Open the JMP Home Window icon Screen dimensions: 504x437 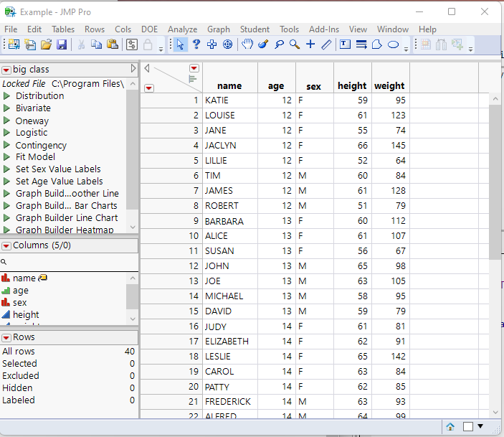[x=450, y=426]
